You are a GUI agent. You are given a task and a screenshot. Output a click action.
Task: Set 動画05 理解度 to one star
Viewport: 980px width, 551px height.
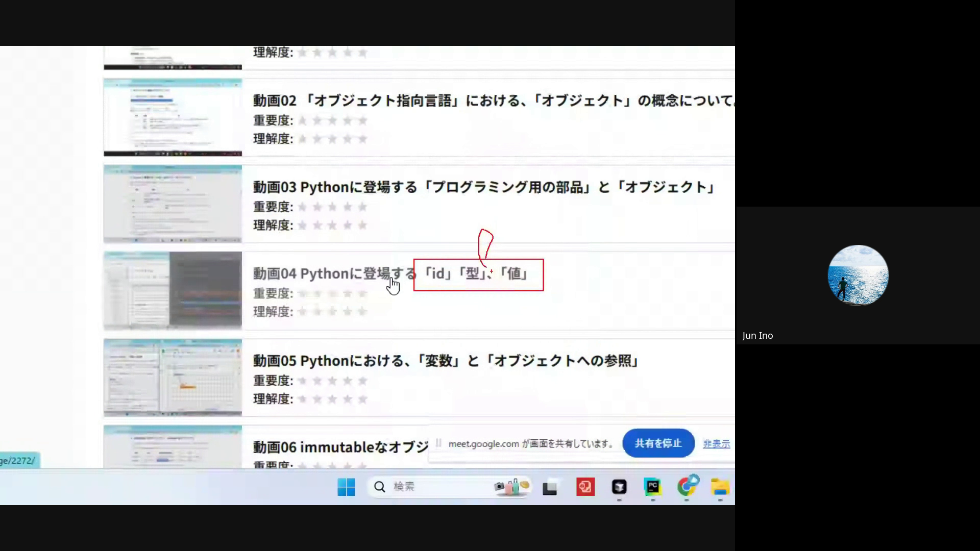[x=302, y=399]
